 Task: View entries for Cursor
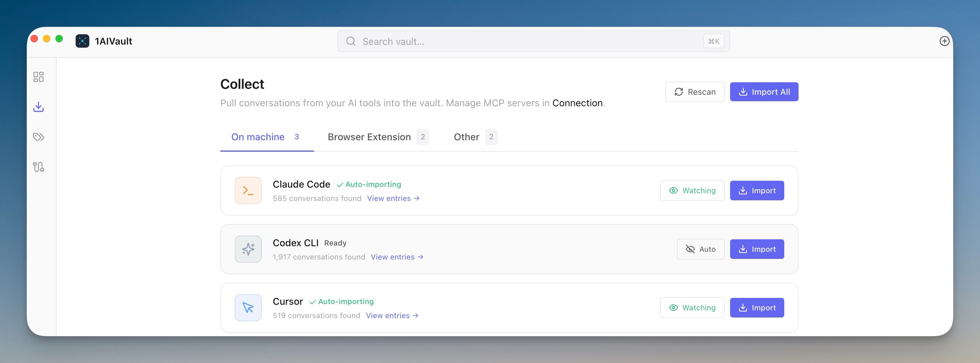[392, 316]
